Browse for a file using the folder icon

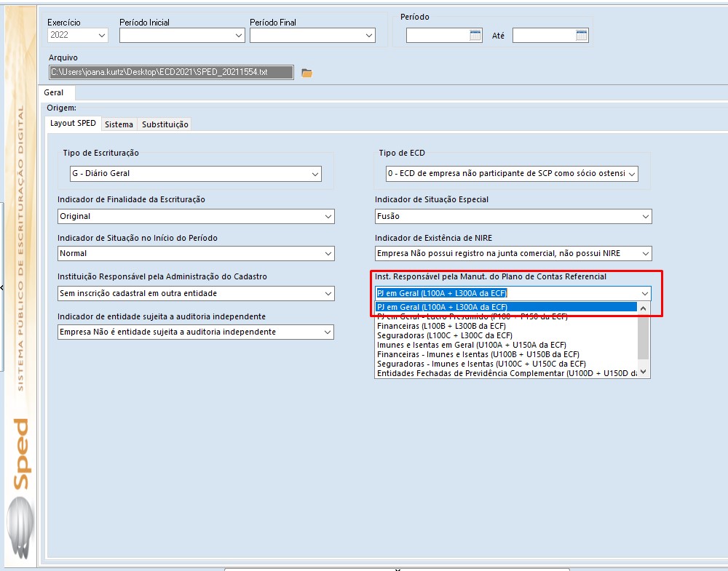pos(306,72)
